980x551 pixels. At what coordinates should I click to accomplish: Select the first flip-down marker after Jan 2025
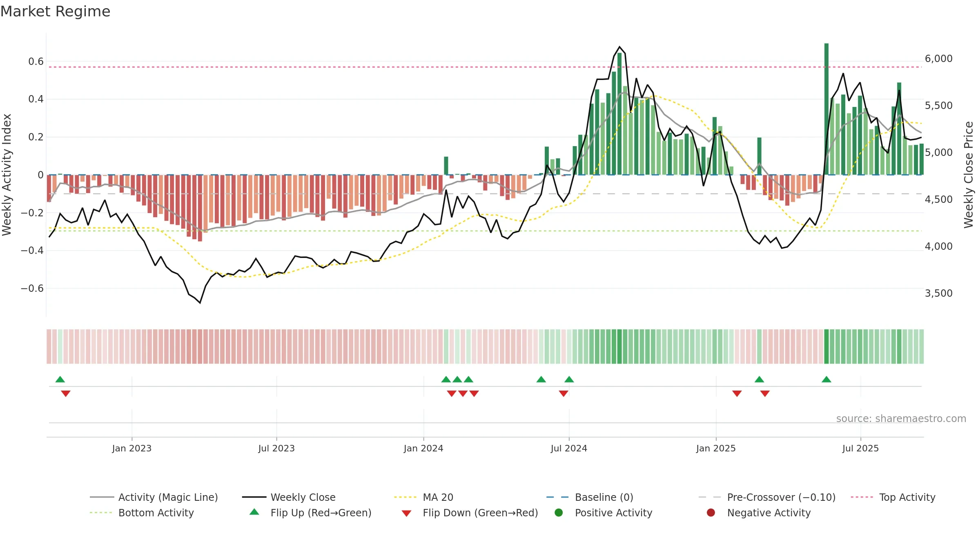click(x=737, y=393)
